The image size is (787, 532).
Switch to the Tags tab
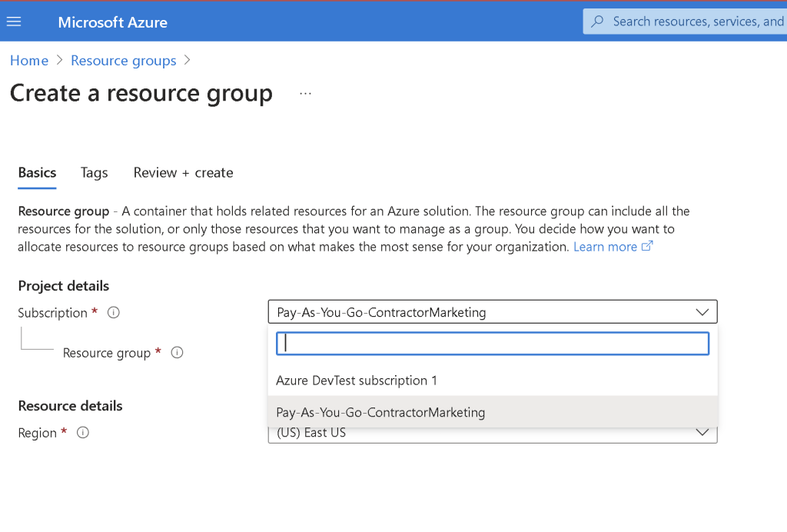(x=95, y=173)
